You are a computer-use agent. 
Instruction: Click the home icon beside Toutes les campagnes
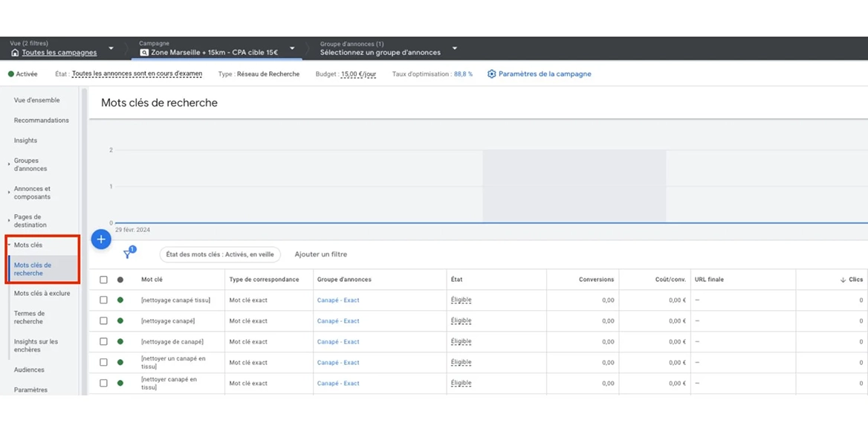[x=15, y=53]
